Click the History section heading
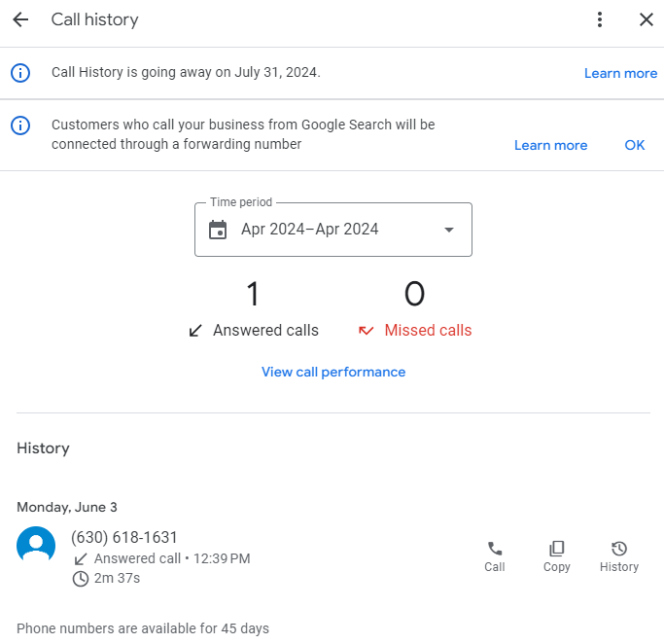The image size is (664, 644). 43,448
